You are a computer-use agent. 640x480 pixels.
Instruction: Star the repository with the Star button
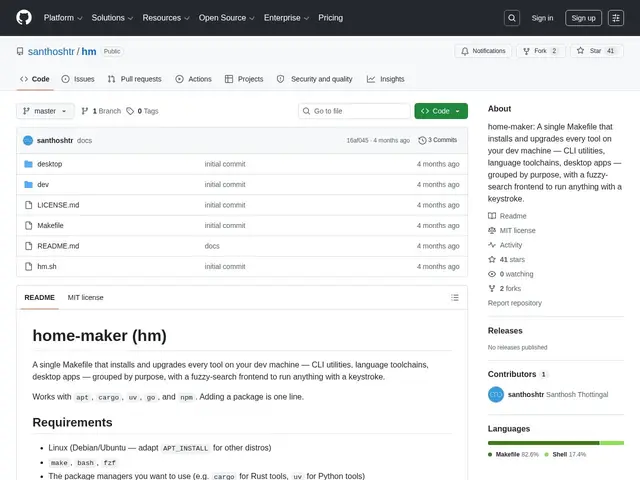click(x=596, y=51)
